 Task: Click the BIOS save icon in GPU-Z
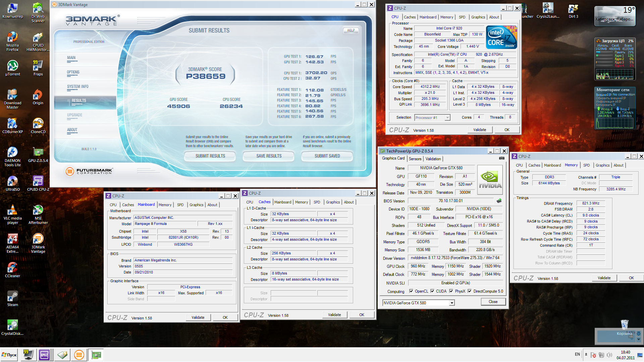tap(499, 201)
